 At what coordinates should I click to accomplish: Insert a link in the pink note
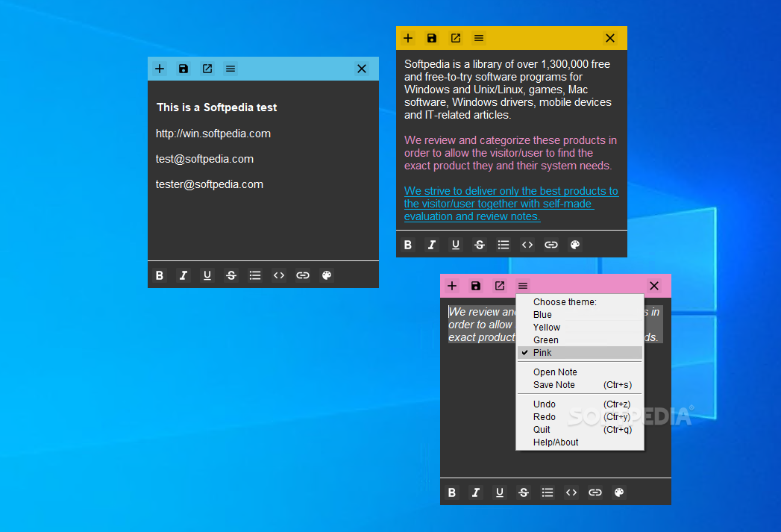click(595, 492)
